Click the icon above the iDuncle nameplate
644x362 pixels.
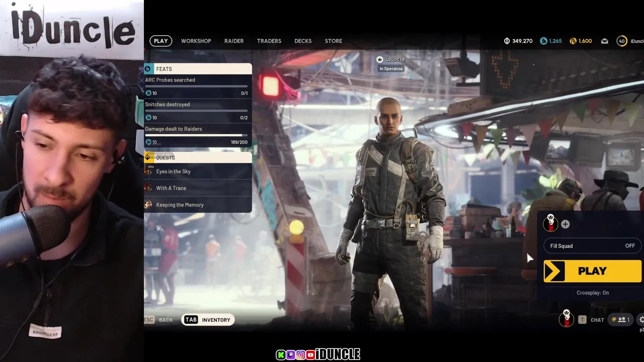[380, 59]
